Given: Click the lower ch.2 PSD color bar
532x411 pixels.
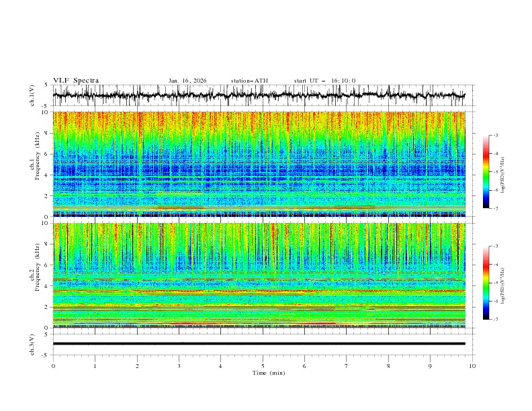Looking at the screenshot, I should coord(486,283).
